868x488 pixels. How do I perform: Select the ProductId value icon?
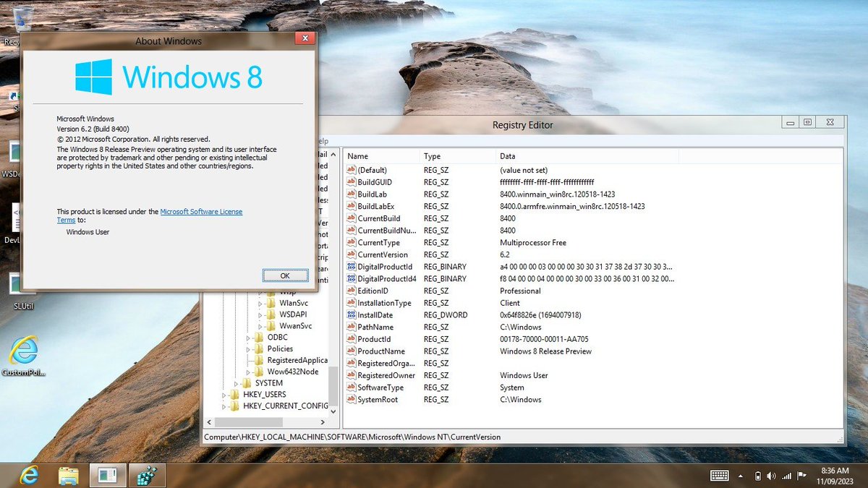point(352,339)
